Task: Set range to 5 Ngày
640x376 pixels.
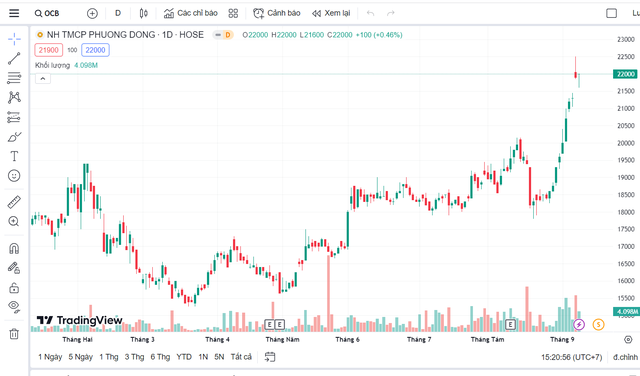Action: [80, 357]
